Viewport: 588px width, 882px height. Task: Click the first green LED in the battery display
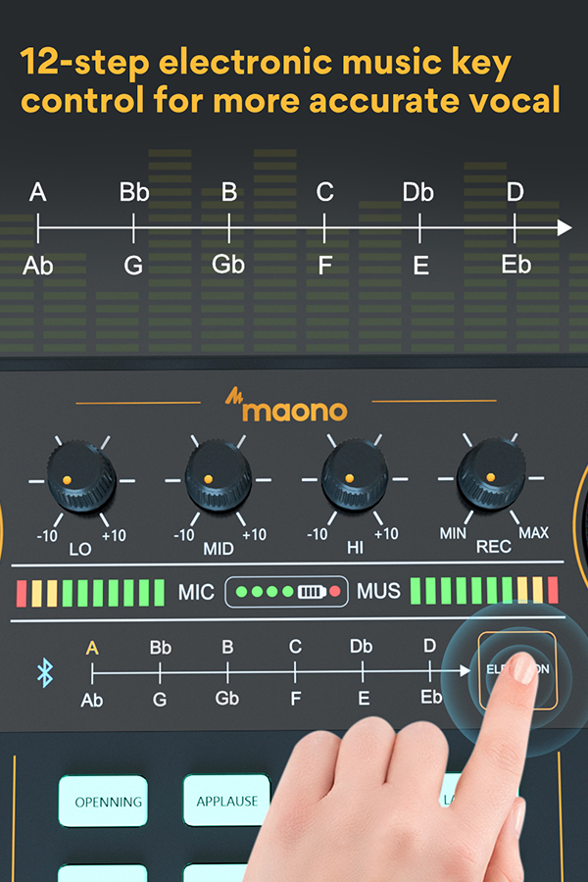click(242, 592)
